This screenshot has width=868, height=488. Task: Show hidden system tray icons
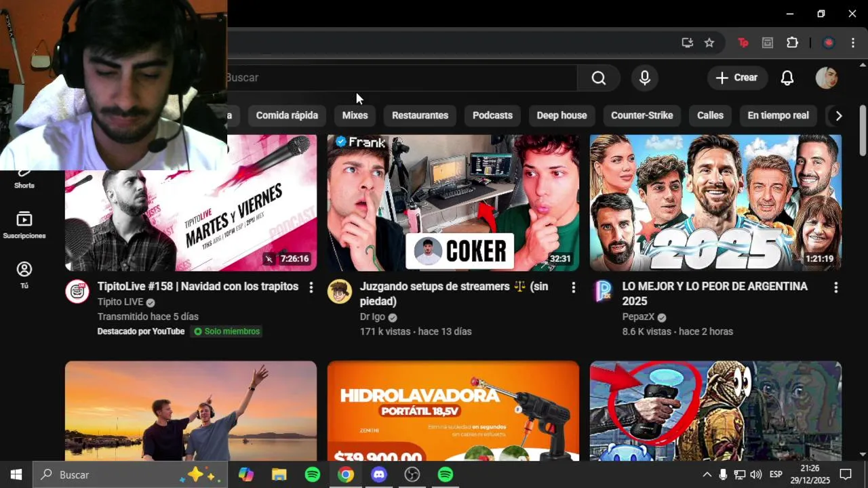[x=707, y=474]
